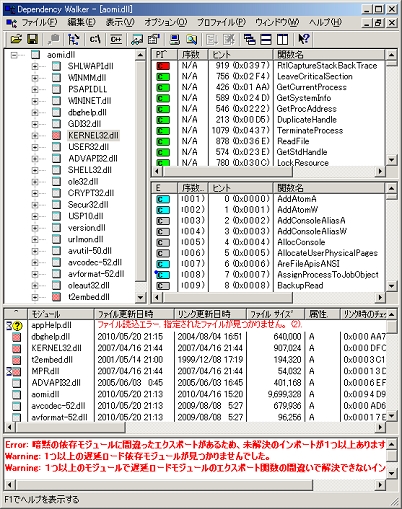Open Configure Search Order magnifier icon
The image size is (402, 509).
coord(191,40)
